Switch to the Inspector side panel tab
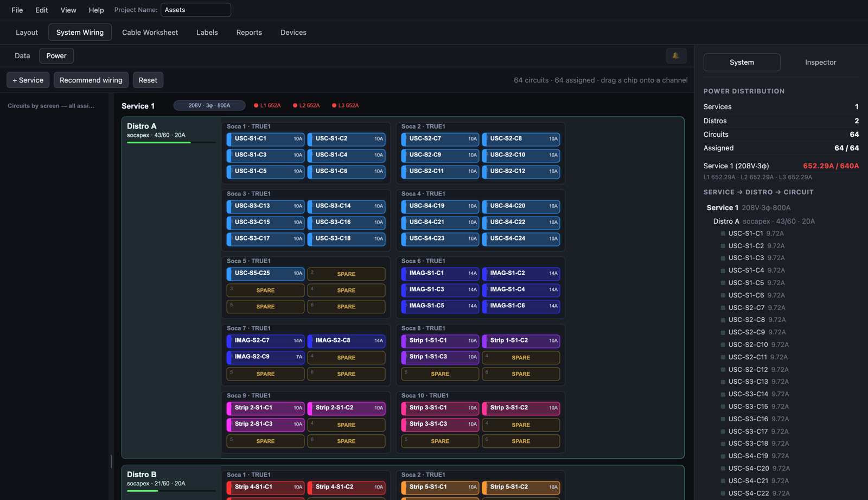The width and height of the screenshot is (868, 500). point(820,62)
